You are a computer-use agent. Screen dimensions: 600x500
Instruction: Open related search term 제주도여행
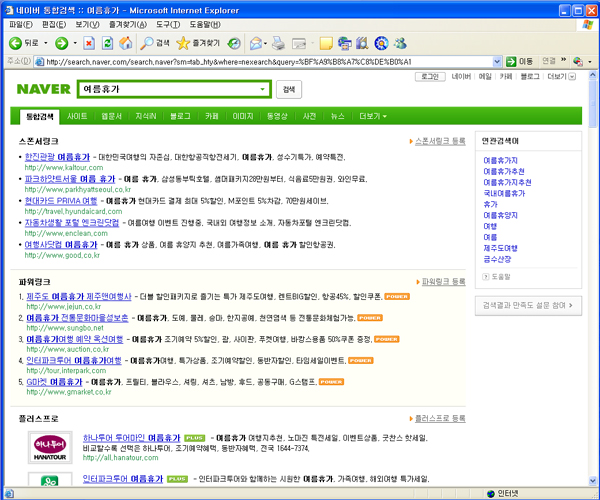point(500,248)
